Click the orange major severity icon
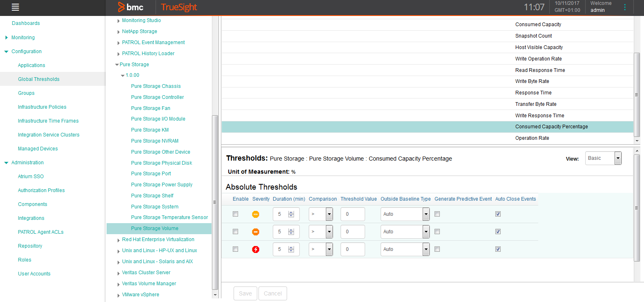Image resolution: width=644 pixels, height=302 pixels. click(x=256, y=232)
